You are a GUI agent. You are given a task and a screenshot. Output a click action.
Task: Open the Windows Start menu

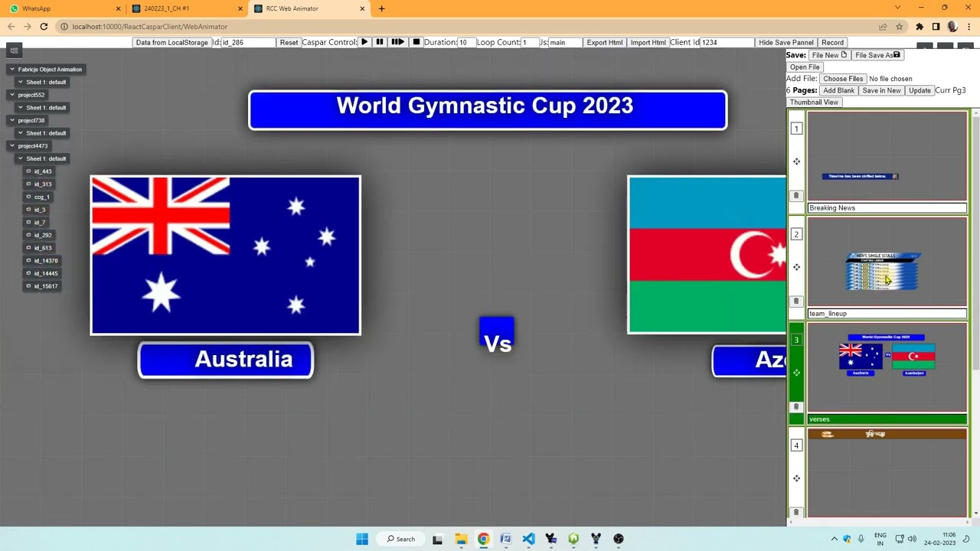pos(362,539)
